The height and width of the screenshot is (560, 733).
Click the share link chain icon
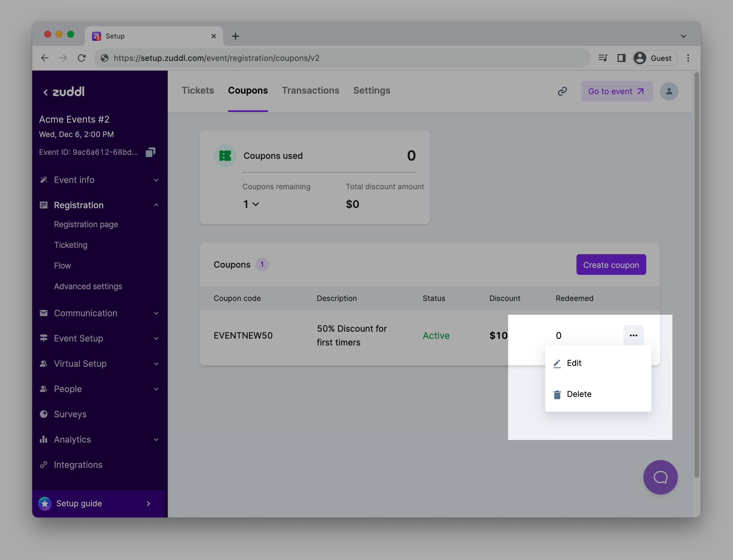click(562, 91)
